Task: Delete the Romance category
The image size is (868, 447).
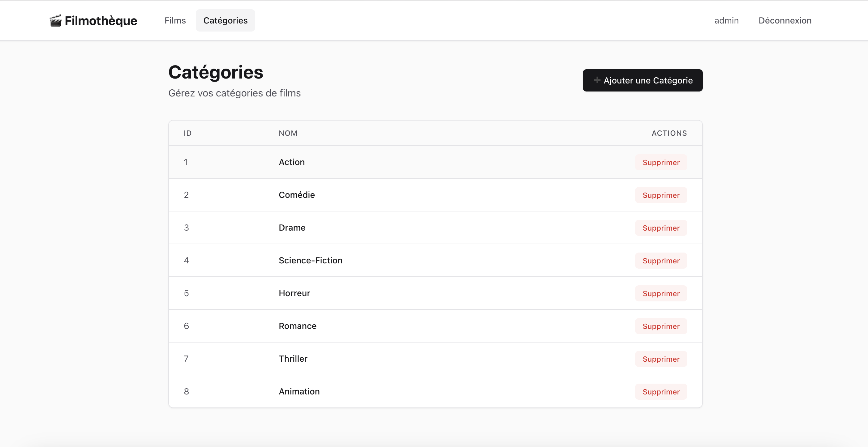Action: pos(660,326)
